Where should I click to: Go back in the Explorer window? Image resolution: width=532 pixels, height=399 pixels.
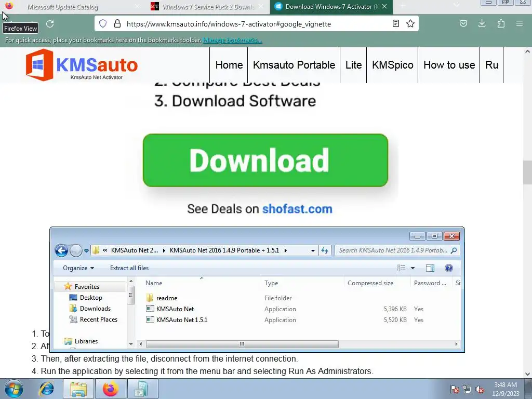[x=61, y=251]
